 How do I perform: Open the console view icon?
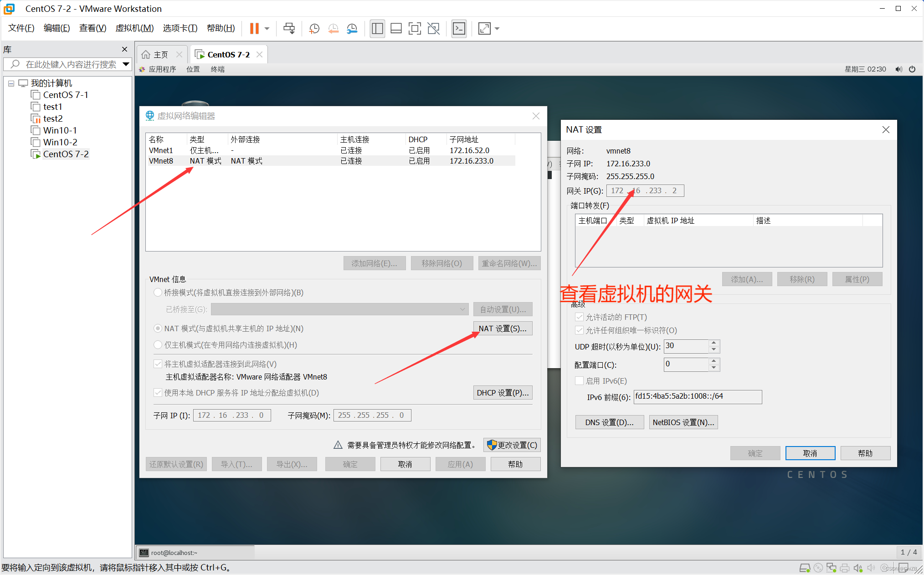[459, 29]
